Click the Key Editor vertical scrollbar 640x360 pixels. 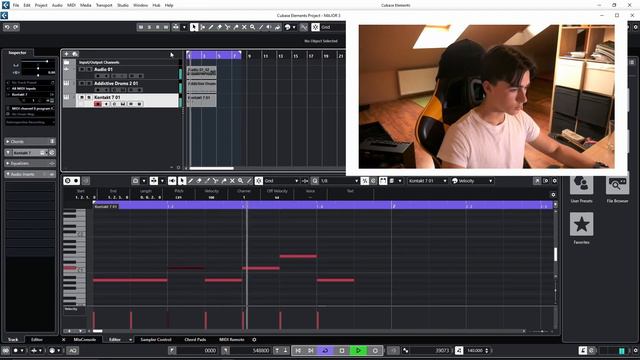click(x=555, y=254)
